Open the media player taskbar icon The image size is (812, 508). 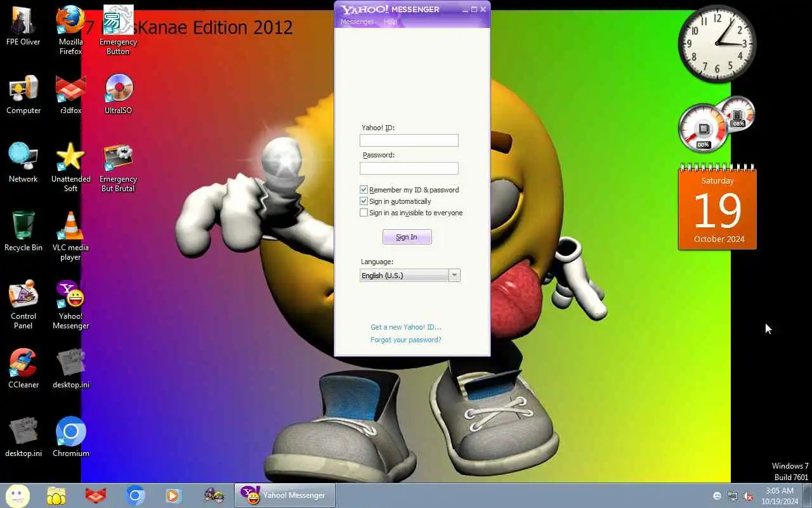click(173, 495)
